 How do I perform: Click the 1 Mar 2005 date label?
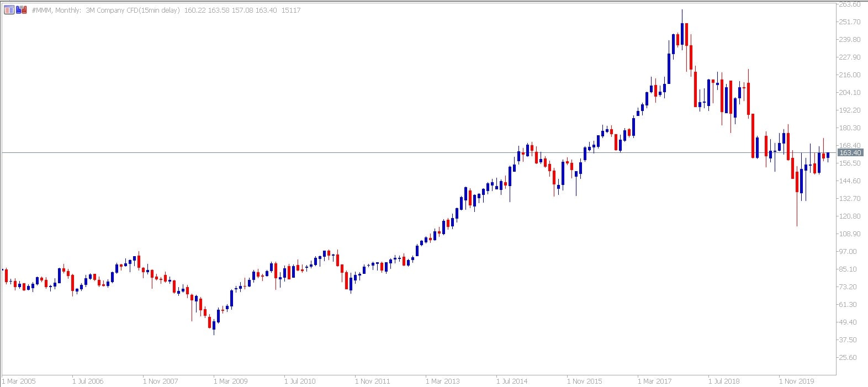tap(19, 381)
